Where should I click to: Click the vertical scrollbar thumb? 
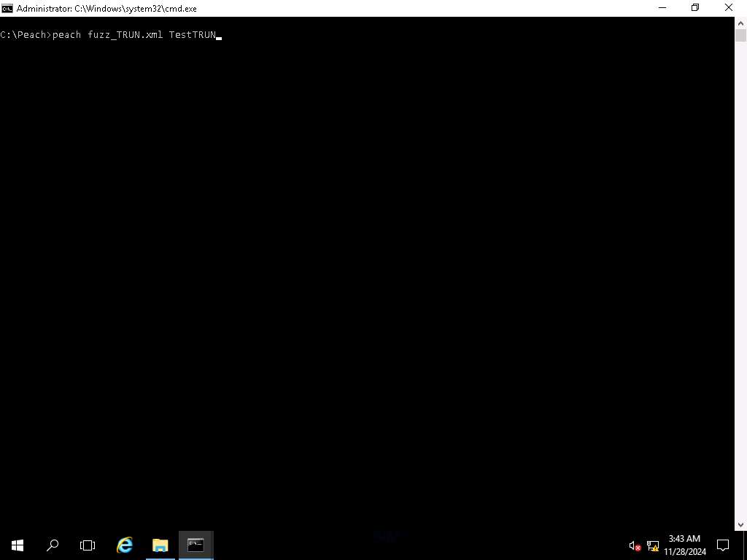[740, 36]
